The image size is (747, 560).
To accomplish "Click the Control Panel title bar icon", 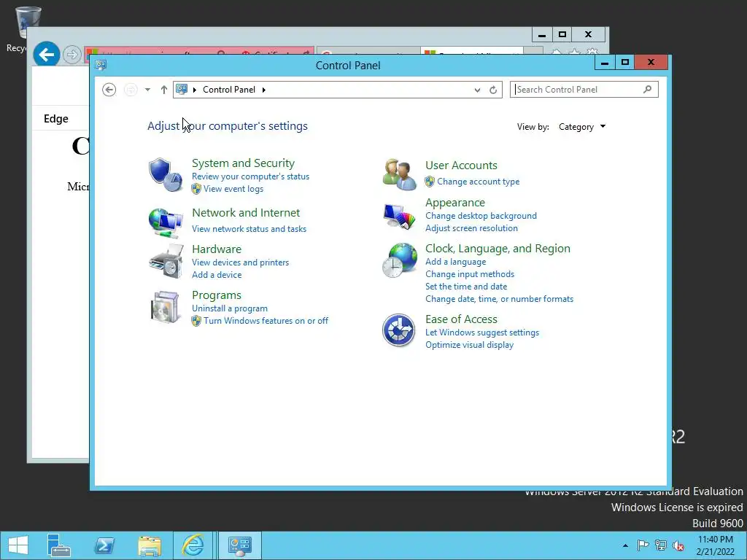I will (101, 65).
